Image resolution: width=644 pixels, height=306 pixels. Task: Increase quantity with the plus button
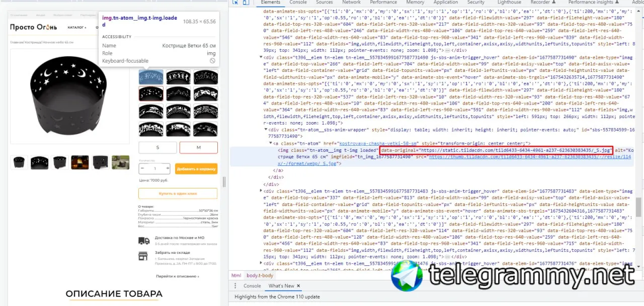(x=168, y=169)
